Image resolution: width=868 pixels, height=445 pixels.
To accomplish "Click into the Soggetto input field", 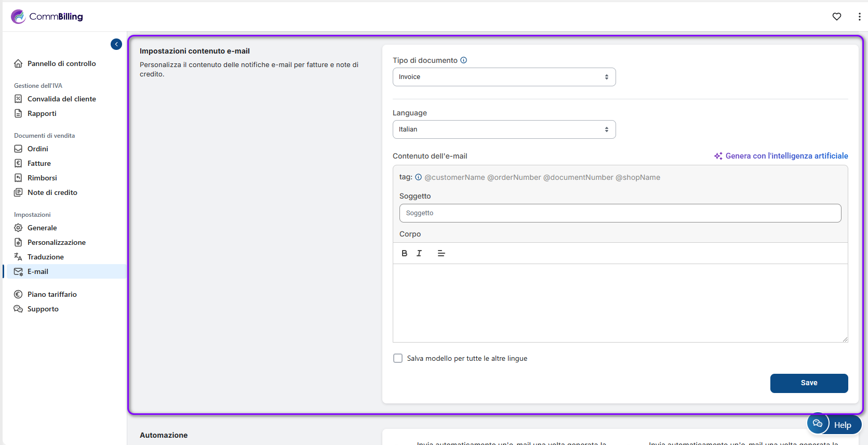I will (x=620, y=213).
